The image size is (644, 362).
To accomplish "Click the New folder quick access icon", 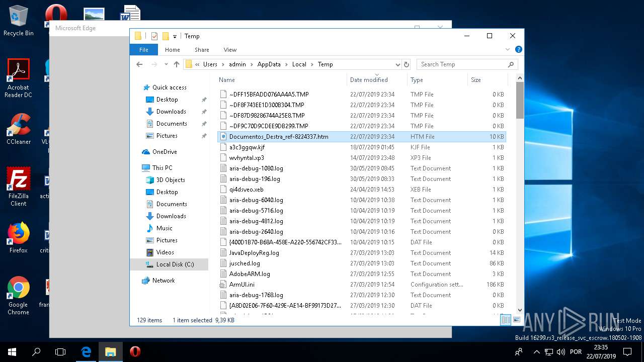I will click(x=165, y=36).
